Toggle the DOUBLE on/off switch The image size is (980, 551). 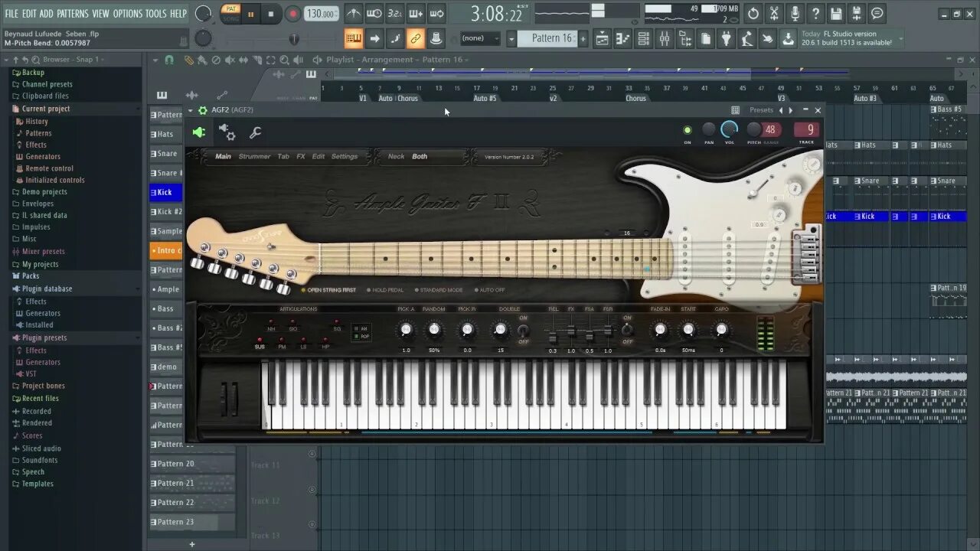524,330
